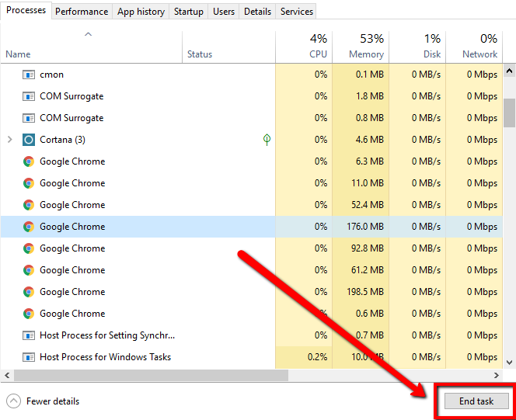
Task: Click the Host Process for Setting Synchr... icon
Action: [x=29, y=335]
